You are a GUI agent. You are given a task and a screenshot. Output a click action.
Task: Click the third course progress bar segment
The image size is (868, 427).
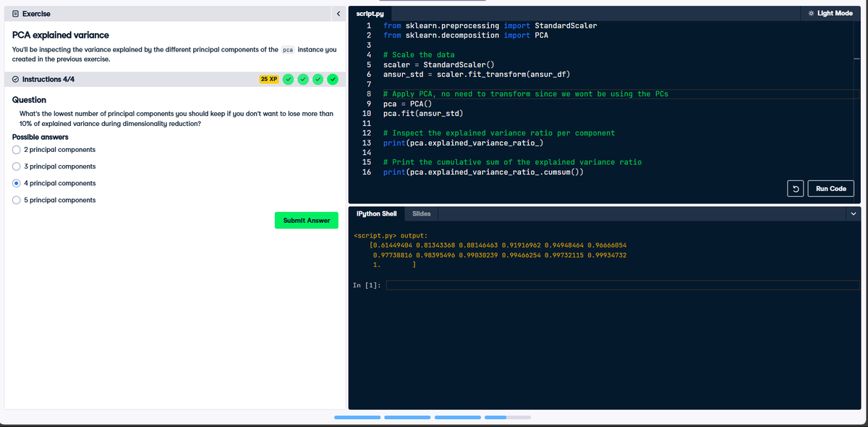457,417
